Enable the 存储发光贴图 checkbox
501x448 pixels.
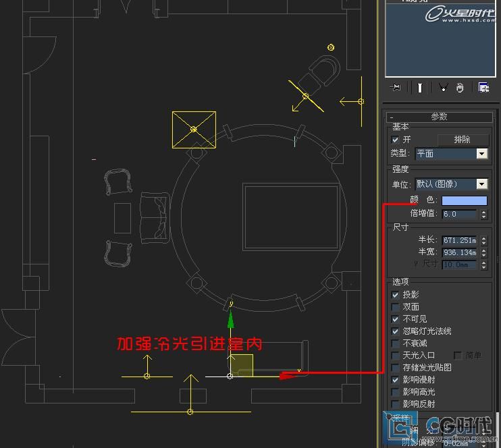point(395,368)
